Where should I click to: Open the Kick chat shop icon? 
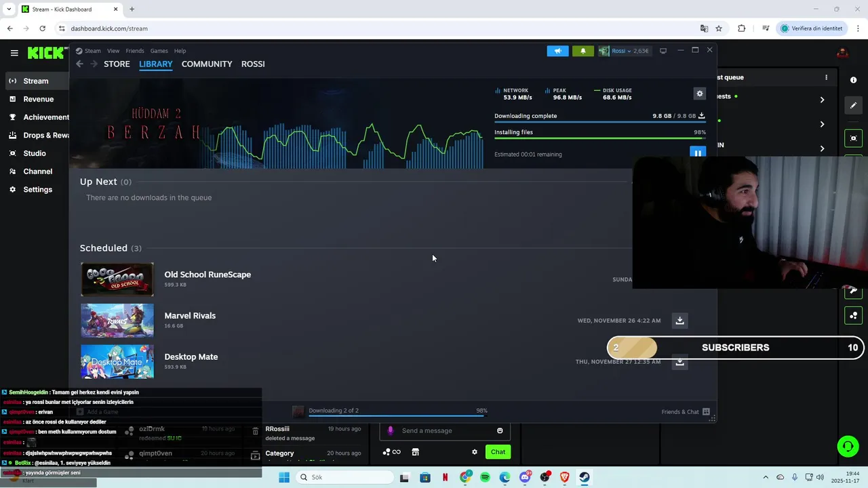[x=415, y=452]
